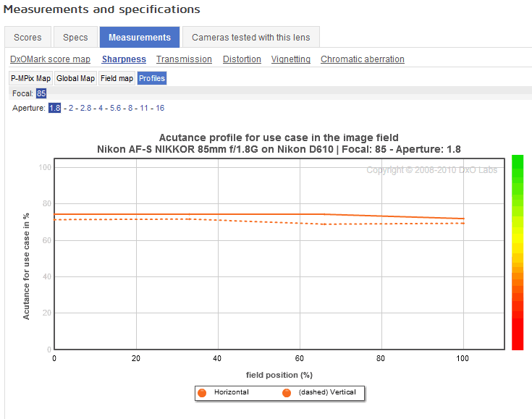Open Vignetting measurements
Viewport: 532px width, 419px height.
coord(291,59)
